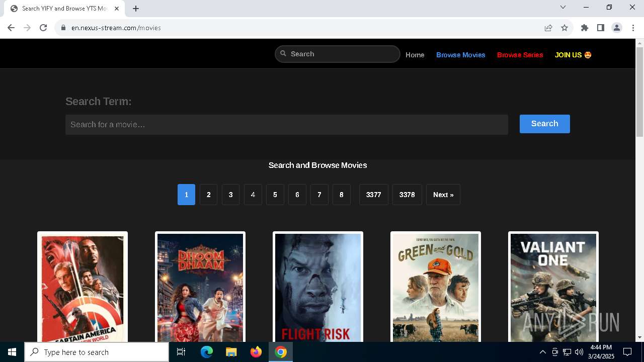
Task: Open the network tray icon
Action: (567, 352)
